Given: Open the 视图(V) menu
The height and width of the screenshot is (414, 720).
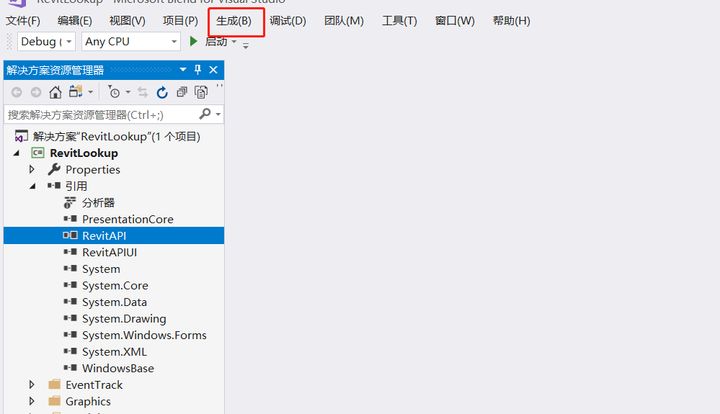Looking at the screenshot, I should 127,21.
